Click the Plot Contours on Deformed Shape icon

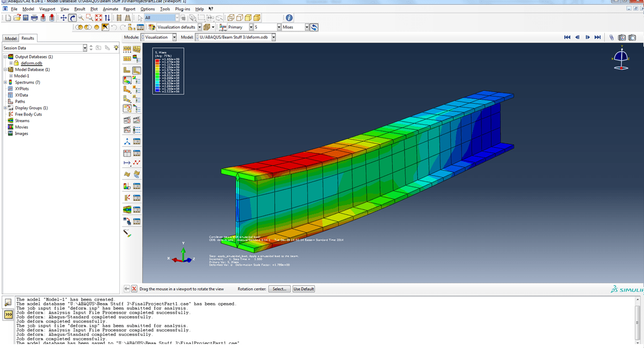click(127, 80)
